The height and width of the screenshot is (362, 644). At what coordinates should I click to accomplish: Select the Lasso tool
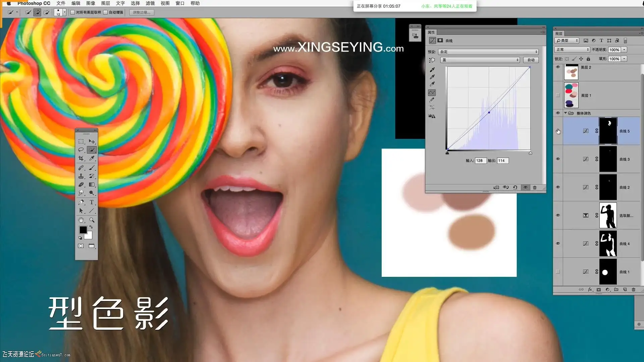pos(81,150)
